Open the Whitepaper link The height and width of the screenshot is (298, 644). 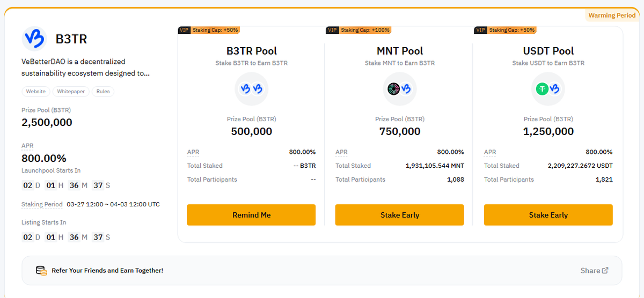point(71,92)
